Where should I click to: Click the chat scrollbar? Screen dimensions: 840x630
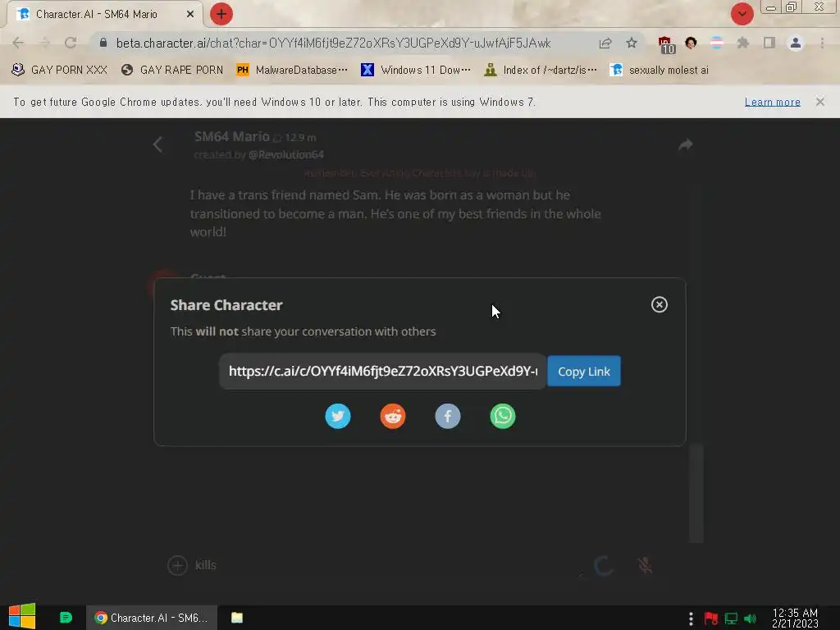pyautogui.click(x=696, y=493)
